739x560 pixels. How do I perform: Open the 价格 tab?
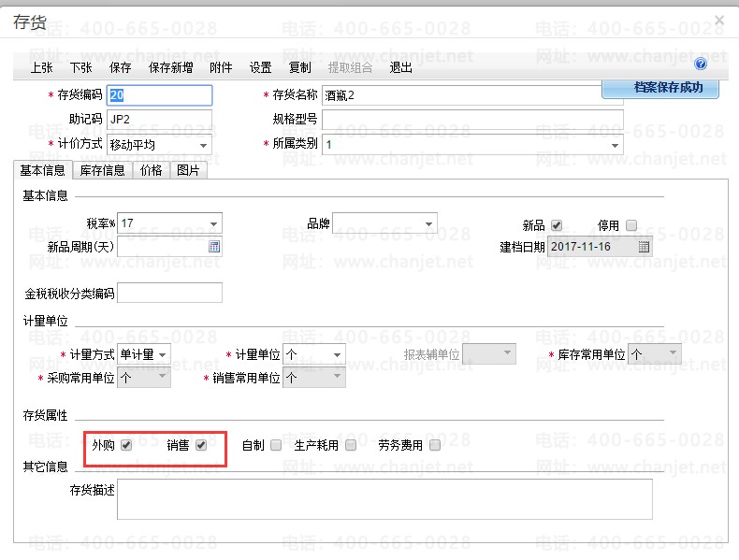(x=152, y=170)
